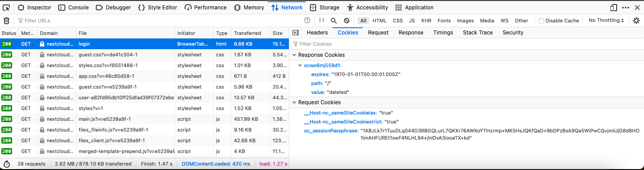
Task: Show the Security details tab
Action: click(x=513, y=33)
